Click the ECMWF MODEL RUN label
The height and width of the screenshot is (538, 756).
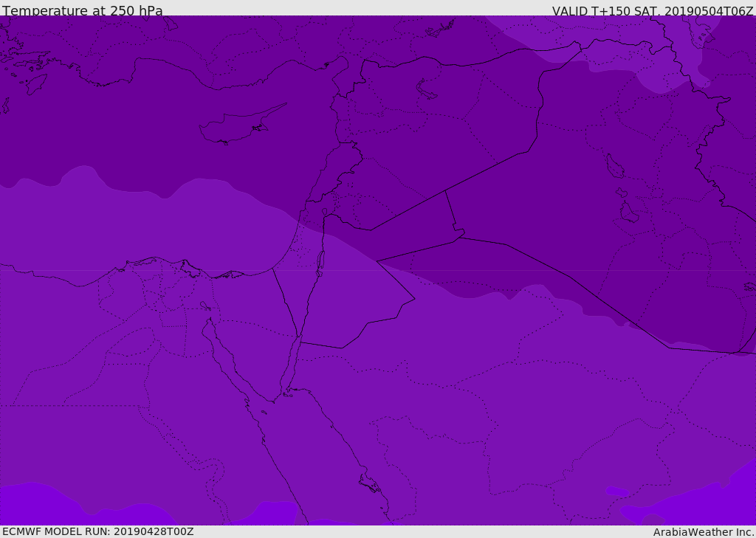(x=97, y=531)
